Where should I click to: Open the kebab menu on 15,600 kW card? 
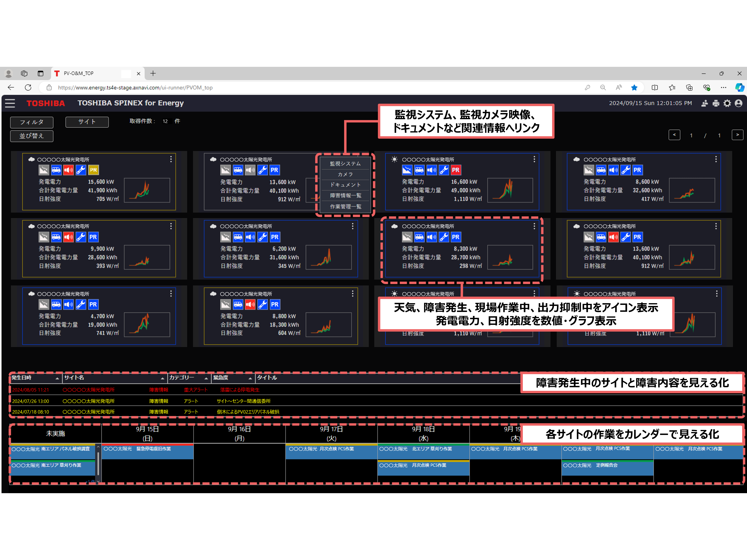pyautogui.click(x=171, y=159)
